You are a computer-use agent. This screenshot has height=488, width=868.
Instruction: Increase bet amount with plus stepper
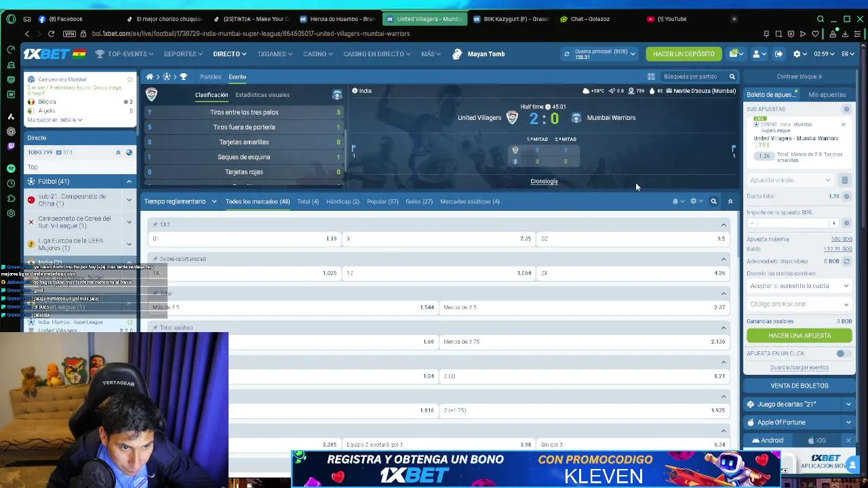pyautogui.click(x=833, y=223)
